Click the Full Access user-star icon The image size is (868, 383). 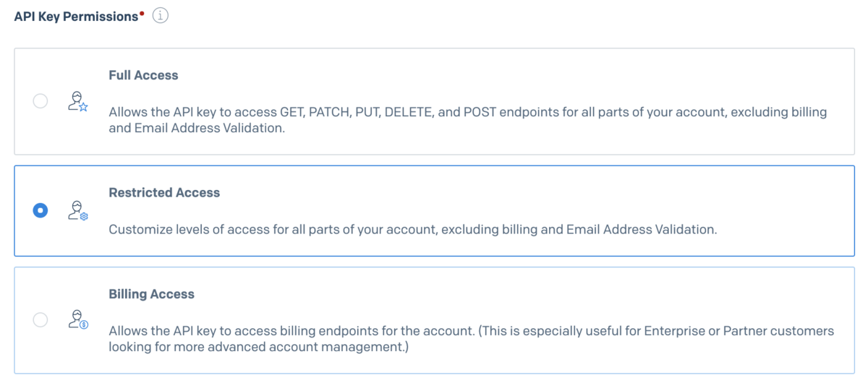click(x=77, y=101)
